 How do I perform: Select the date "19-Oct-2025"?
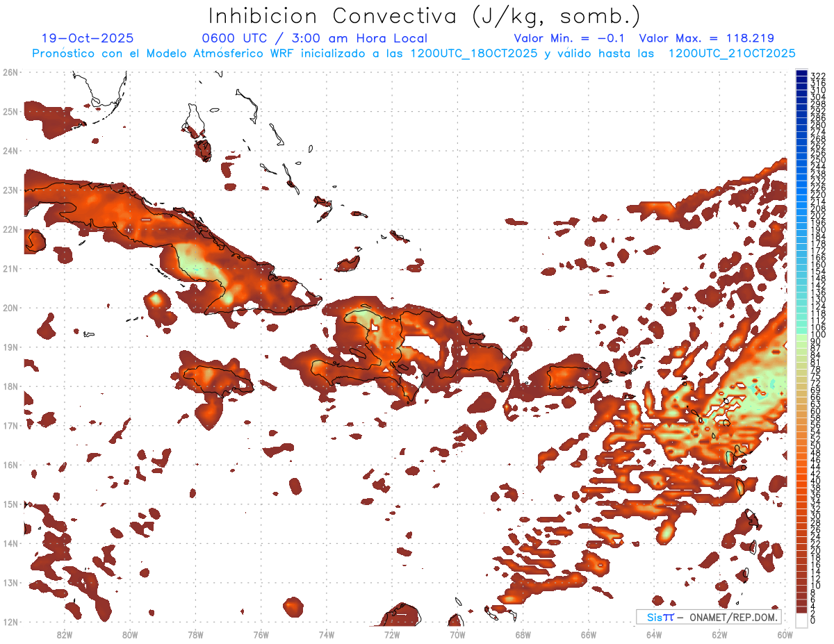(x=88, y=38)
